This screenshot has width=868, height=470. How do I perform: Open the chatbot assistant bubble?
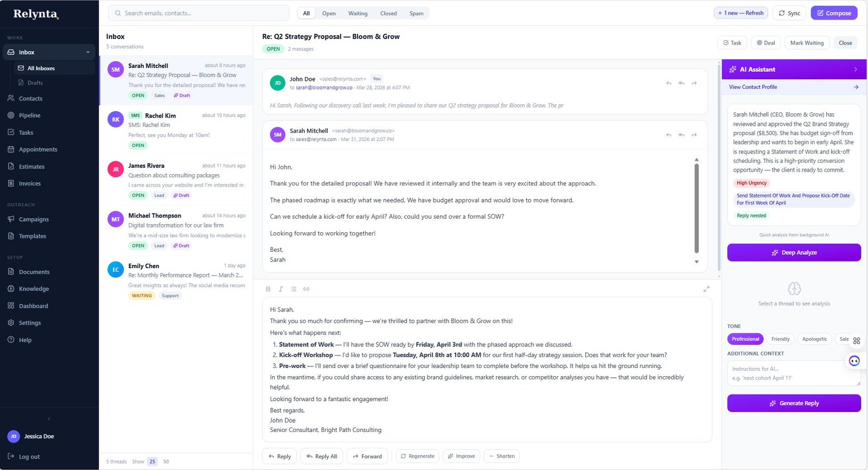point(854,361)
